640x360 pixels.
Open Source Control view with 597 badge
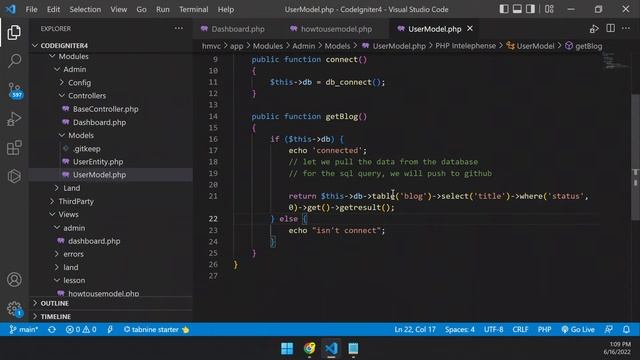(x=15, y=90)
